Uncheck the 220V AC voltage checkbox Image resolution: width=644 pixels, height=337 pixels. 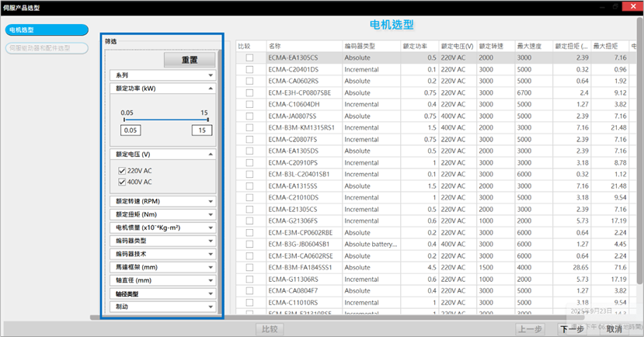122,171
